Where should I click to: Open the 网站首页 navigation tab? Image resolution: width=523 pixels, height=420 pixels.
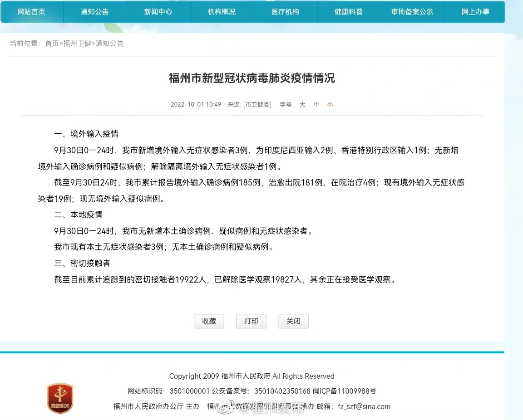(31, 12)
